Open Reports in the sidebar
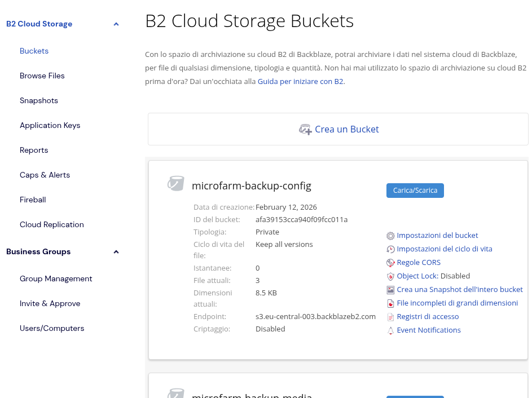Screen dimensions: 532x398 tap(34, 150)
